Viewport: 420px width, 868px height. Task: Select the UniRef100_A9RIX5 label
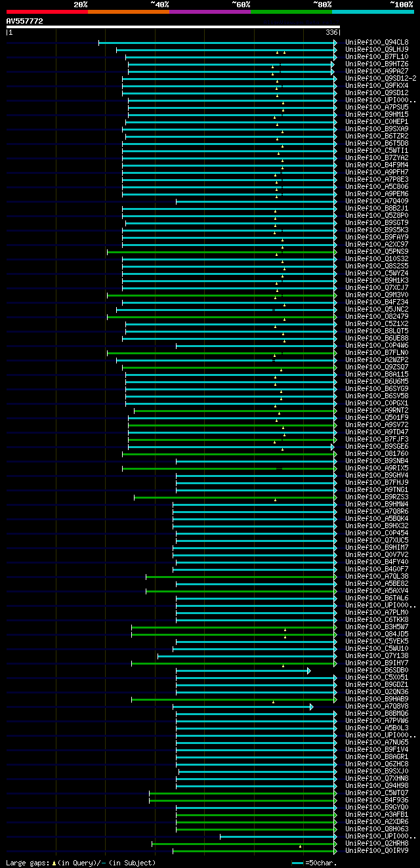[x=377, y=468]
